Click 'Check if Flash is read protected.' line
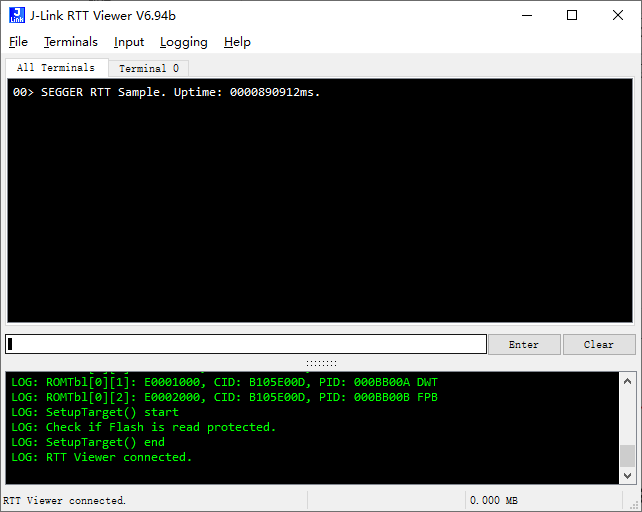642x512 pixels. click(x=143, y=427)
